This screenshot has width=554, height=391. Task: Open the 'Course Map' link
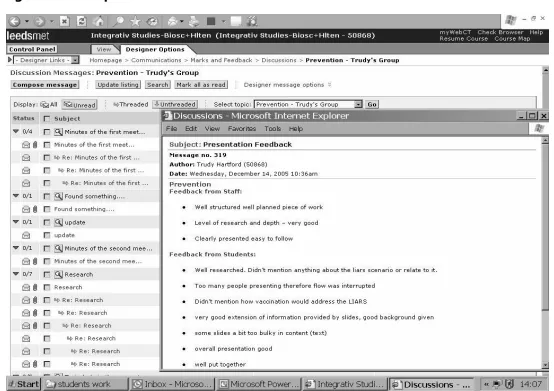[512, 39]
